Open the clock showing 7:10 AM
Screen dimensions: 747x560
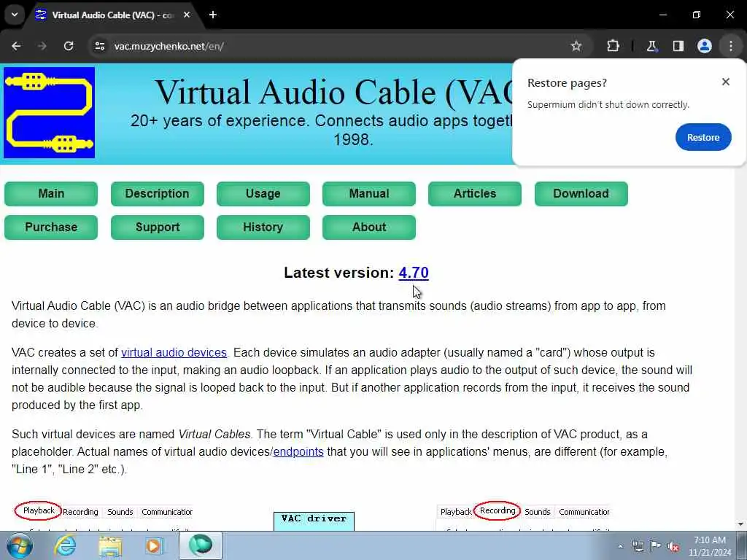710,546
